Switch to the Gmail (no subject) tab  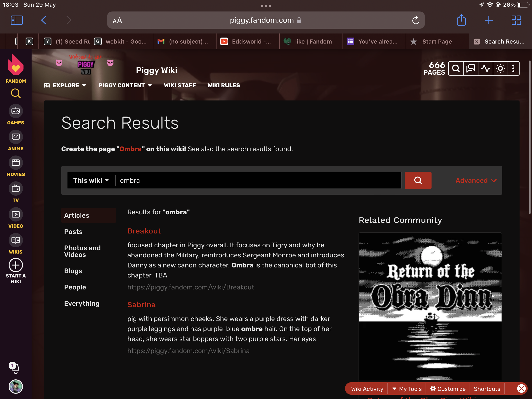(x=184, y=41)
